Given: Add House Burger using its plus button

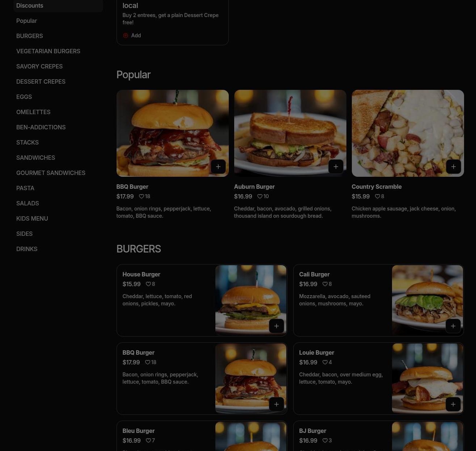Looking at the screenshot, I should point(277,326).
